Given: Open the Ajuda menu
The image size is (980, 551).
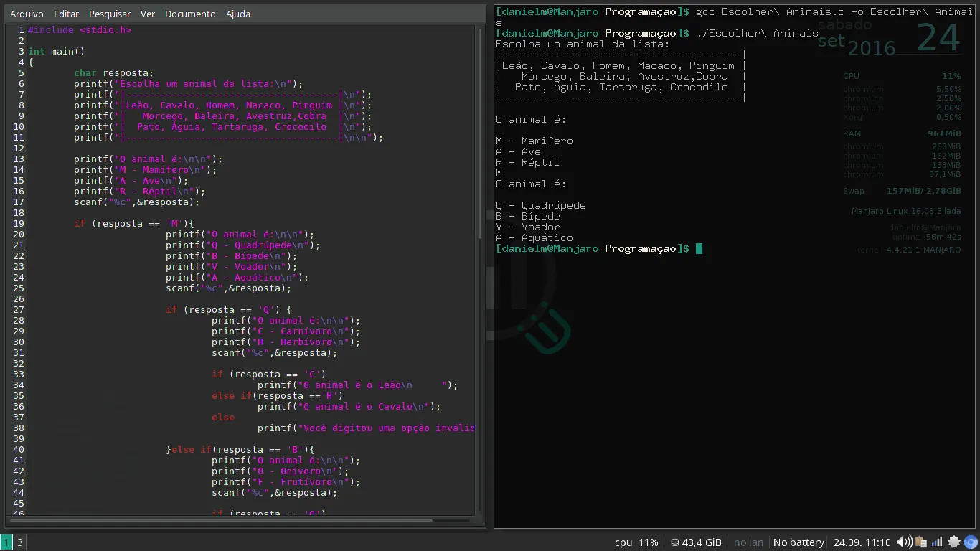Looking at the screenshot, I should tap(238, 14).
